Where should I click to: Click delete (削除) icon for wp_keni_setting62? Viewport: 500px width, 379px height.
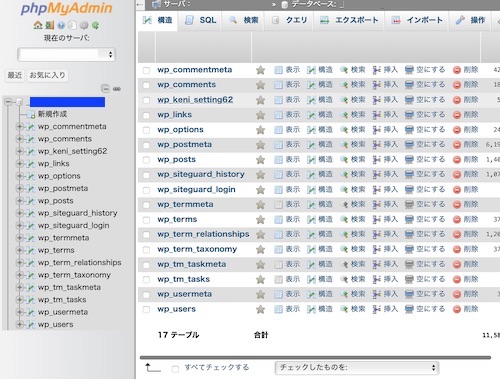tap(457, 100)
